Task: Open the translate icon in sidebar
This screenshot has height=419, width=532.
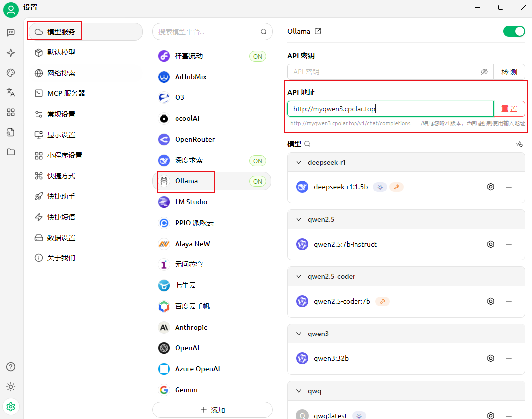Action: [11, 92]
